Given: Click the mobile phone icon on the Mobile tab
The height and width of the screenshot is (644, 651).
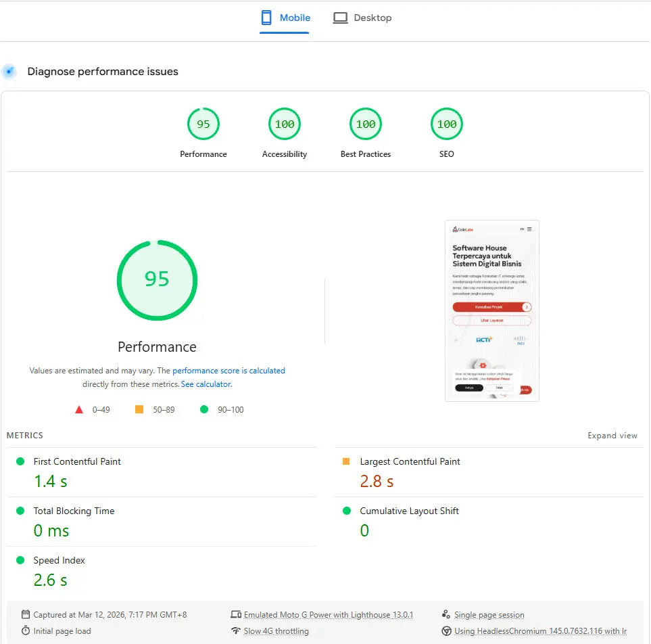Looking at the screenshot, I should 267,17.
